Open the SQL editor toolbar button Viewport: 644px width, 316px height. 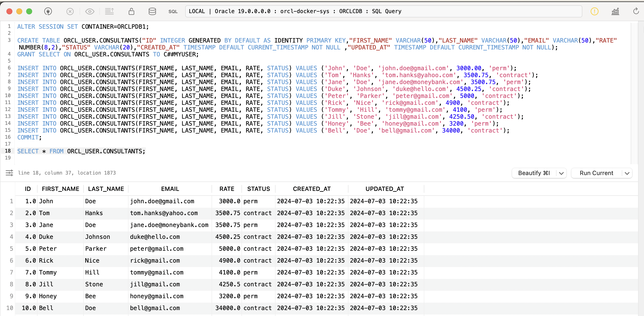point(173,12)
